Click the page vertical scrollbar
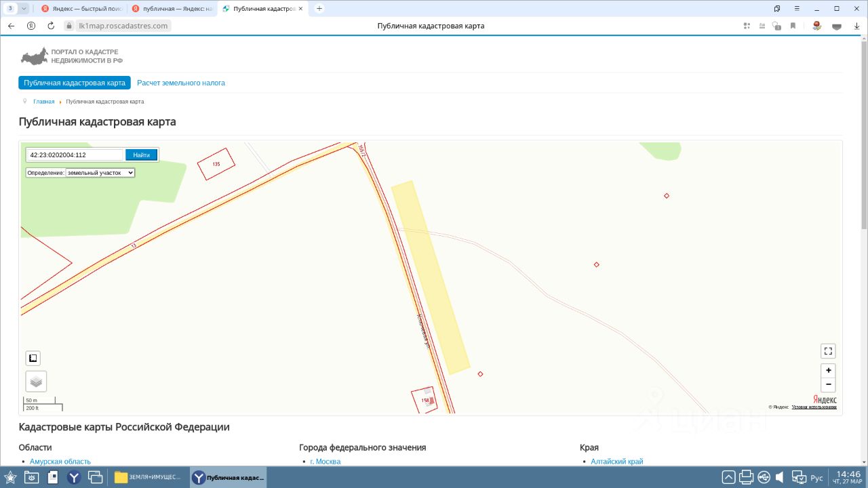This screenshot has height=488, width=868. coord(863,136)
